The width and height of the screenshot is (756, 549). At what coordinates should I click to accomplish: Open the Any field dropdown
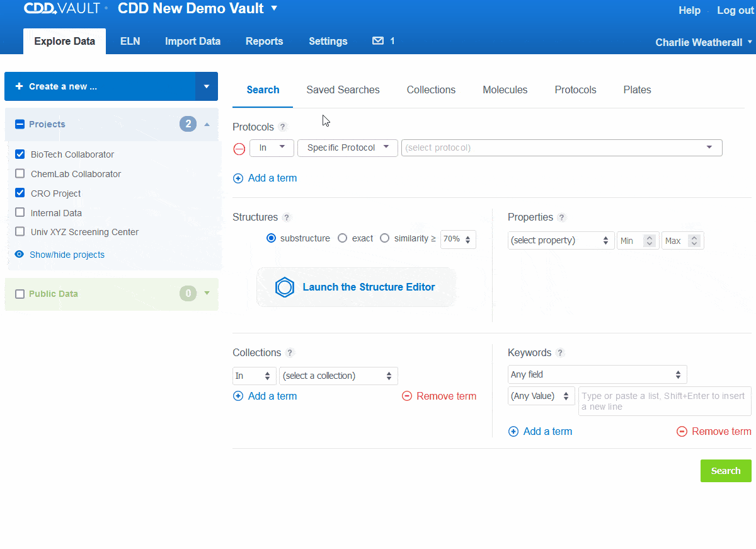click(x=597, y=374)
